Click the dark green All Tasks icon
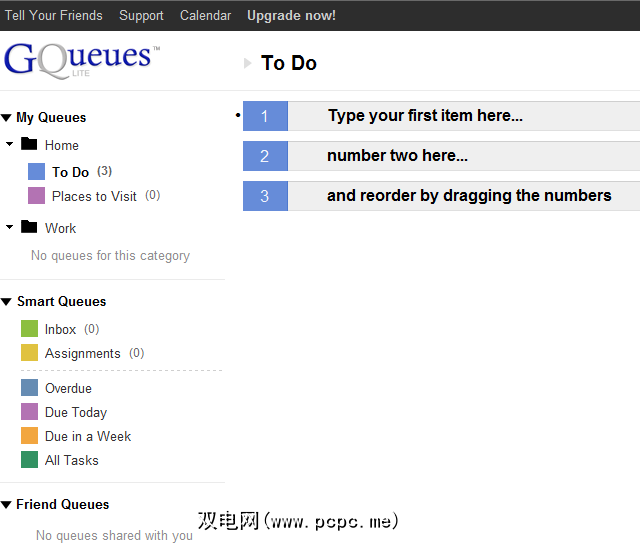 coord(29,460)
